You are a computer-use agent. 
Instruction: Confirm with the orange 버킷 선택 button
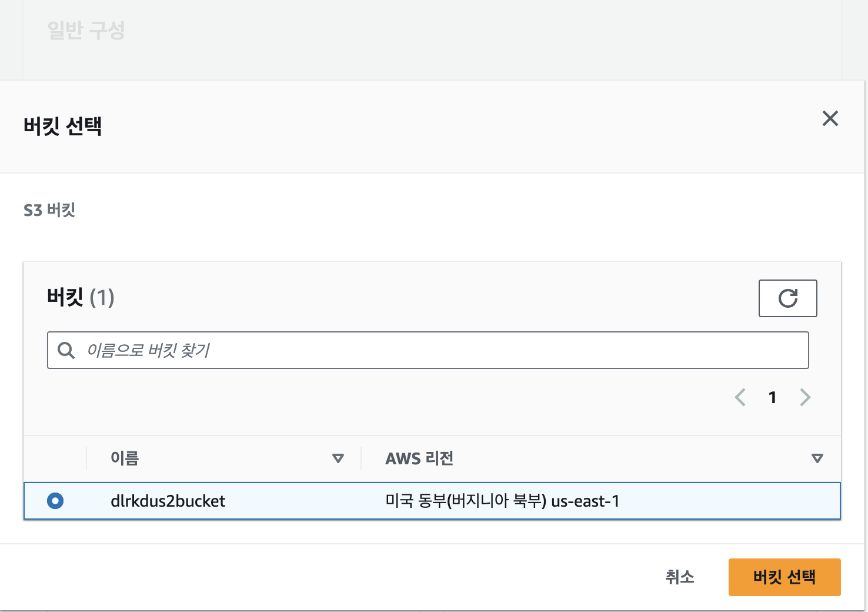click(x=784, y=577)
